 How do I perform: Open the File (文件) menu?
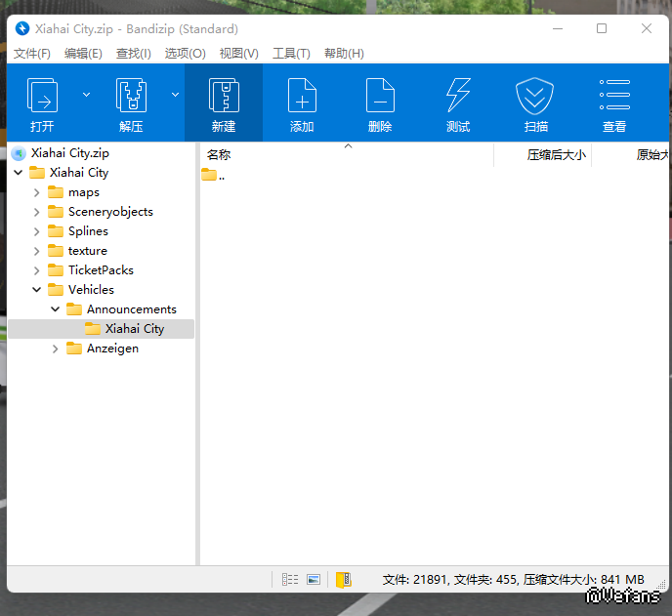pyautogui.click(x=32, y=53)
